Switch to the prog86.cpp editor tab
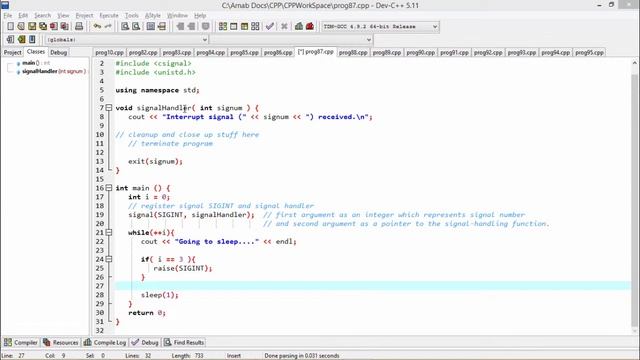 tap(278, 53)
